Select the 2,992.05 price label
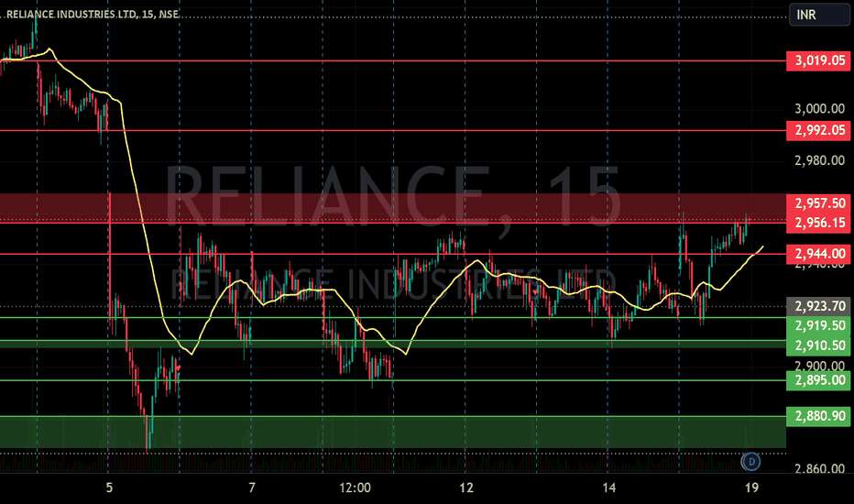The image size is (854, 504). pyautogui.click(x=818, y=130)
